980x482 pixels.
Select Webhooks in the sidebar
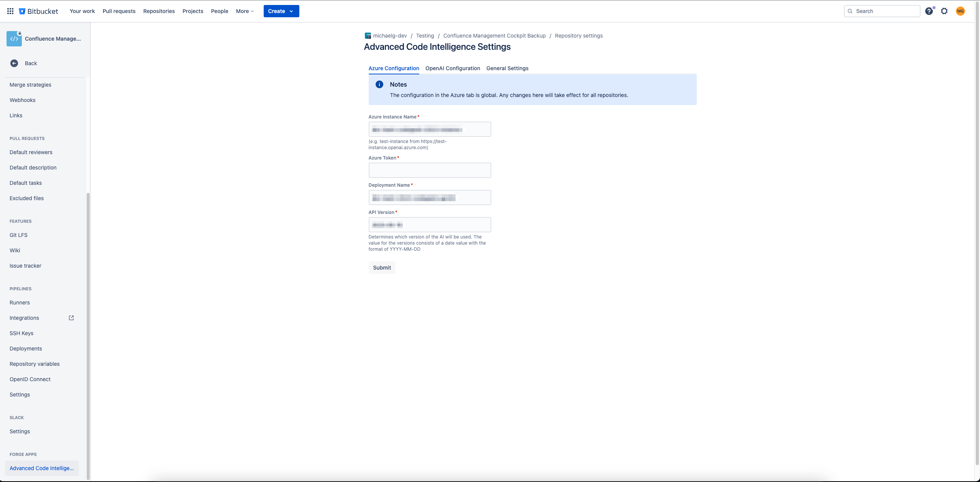(x=23, y=100)
